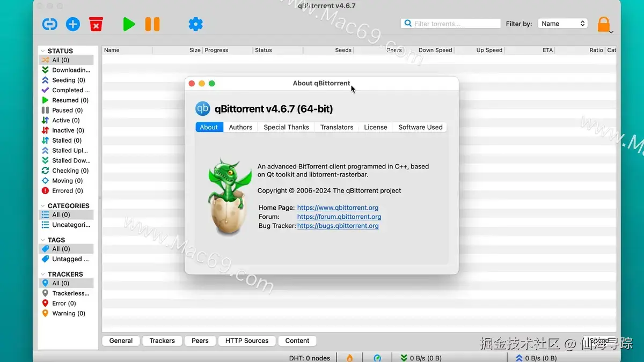Open the HTTP Sources bottom tab
Image resolution: width=644 pixels, height=362 pixels.
(247, 341)
